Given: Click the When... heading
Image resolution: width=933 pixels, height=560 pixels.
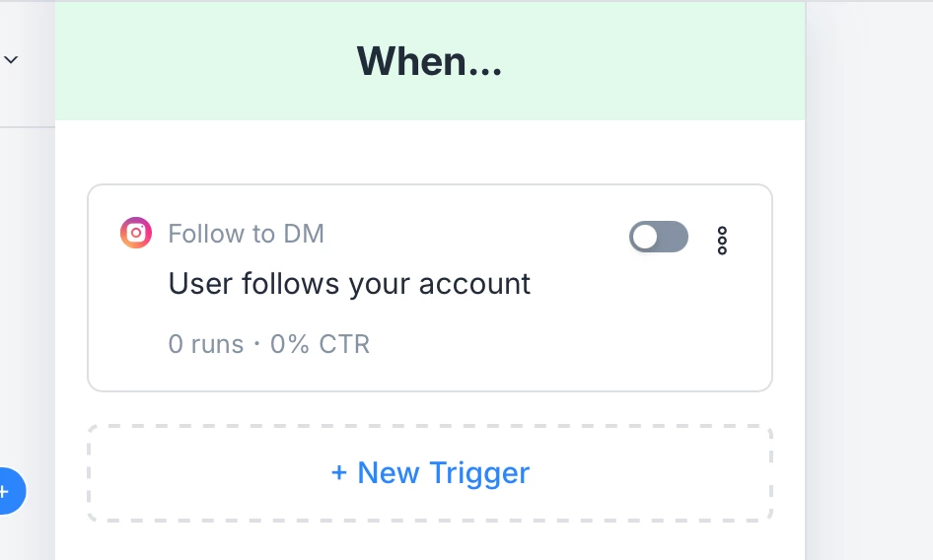Looking at the screenshot, I should tap(429, 61).
